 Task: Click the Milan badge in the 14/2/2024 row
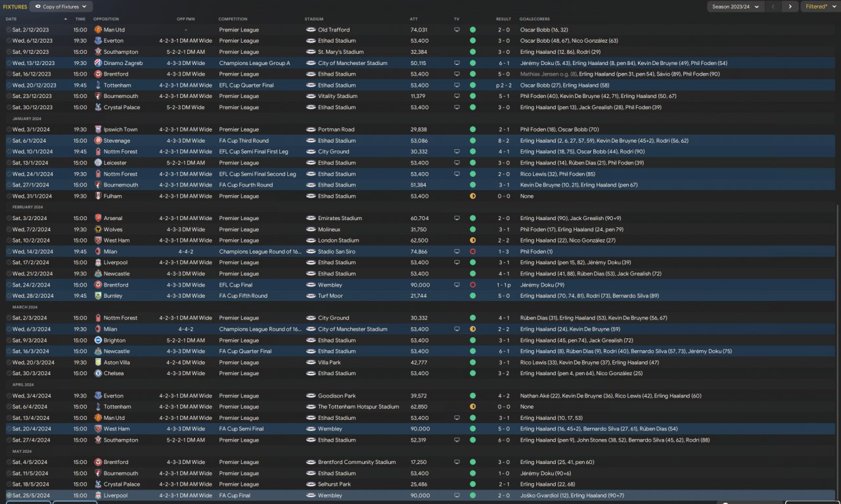pyautogui.click(x=97, y=252)
